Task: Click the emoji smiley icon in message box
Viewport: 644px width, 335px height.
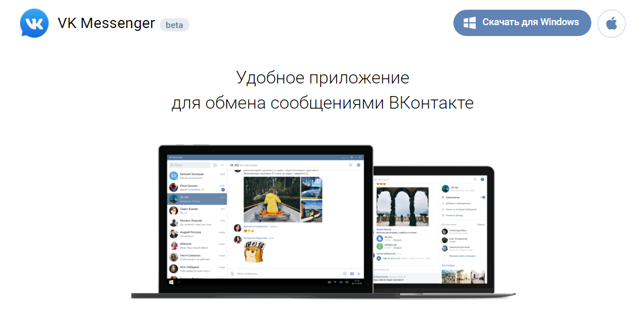Action: coord(345,273)
